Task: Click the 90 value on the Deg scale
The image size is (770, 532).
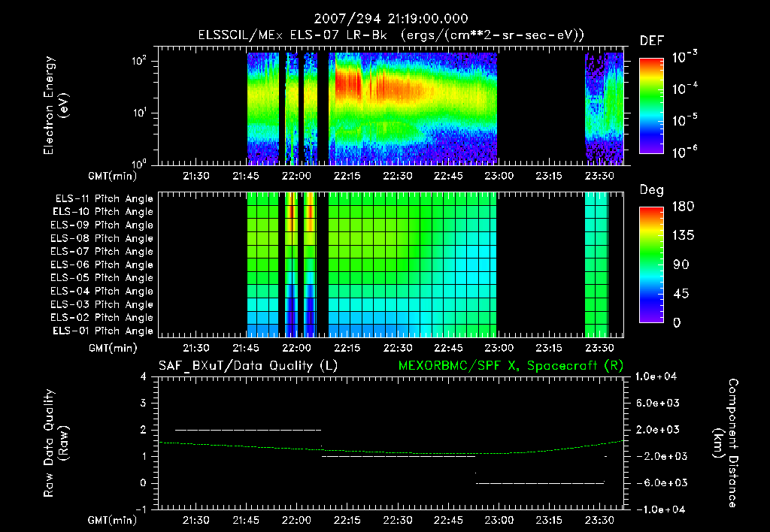Action: point(681,265)
